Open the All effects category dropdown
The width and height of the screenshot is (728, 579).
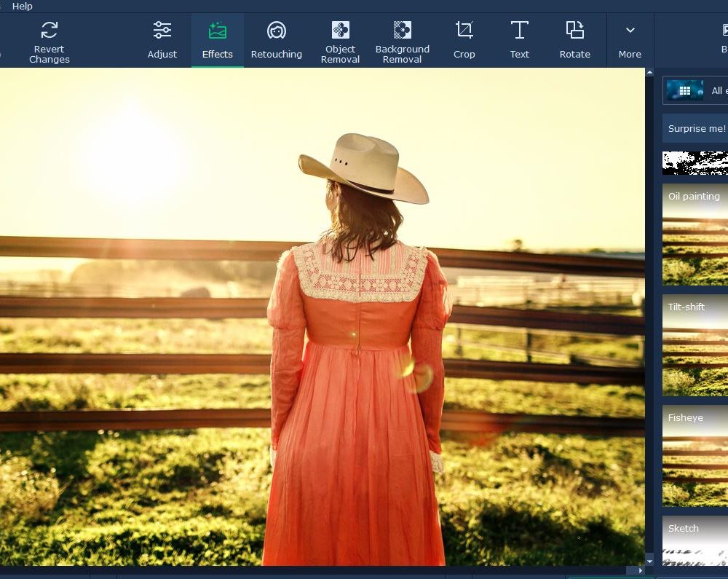(695, 90)
